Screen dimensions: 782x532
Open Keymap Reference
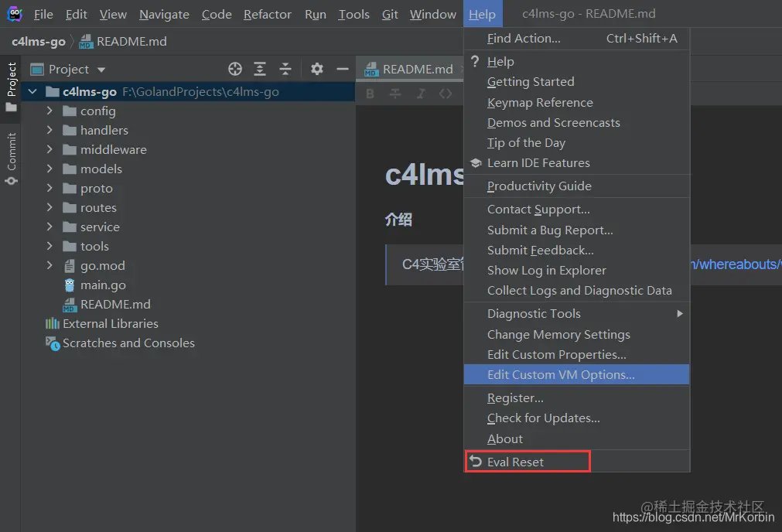pyautogui.click(x=576, y=102)
